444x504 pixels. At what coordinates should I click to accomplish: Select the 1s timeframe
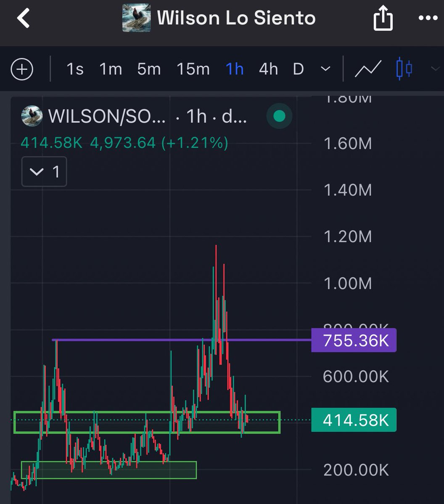[75, 69]
